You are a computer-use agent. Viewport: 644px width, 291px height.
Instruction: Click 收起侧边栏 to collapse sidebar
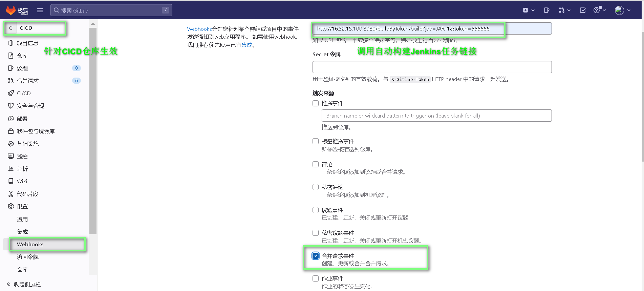(27, 284)
